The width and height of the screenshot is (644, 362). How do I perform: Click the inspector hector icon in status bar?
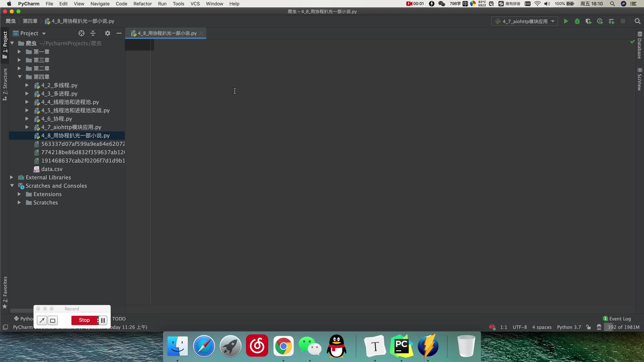[599, 327]
